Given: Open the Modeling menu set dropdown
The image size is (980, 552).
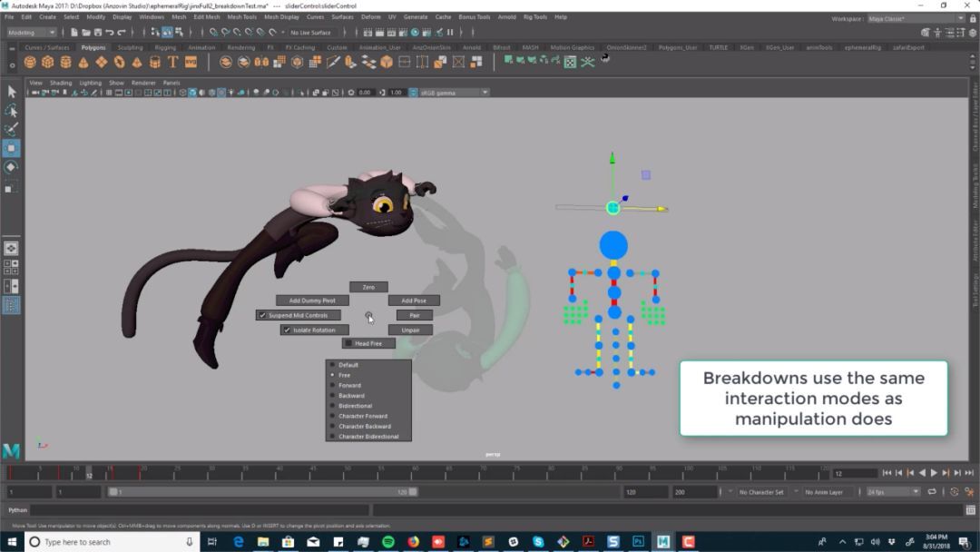Looking at the screenshot, I should 32,33.
